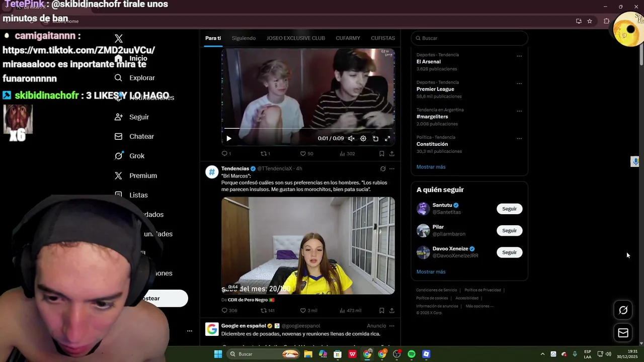The height and width of the screenshot is (362, 644).
Task: Open Chatear in the sidebar
Action: tap(134, 136)
